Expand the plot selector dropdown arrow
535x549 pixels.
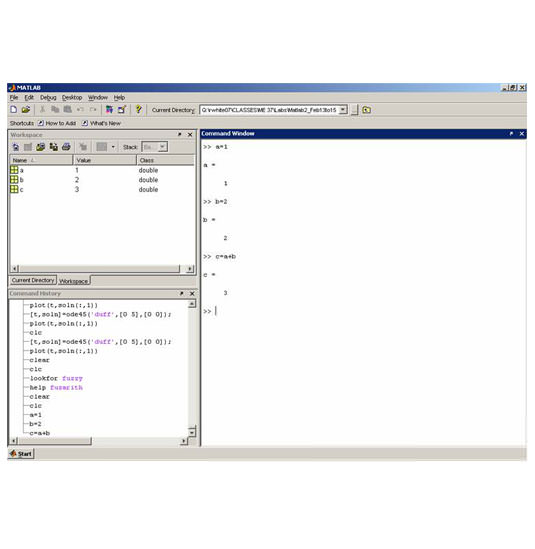pos(113,147)
